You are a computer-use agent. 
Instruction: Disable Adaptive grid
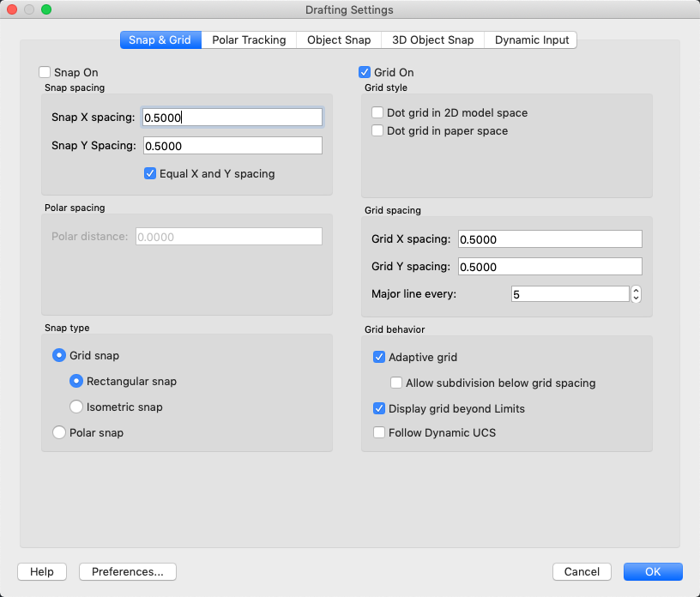[x=379, y=357]
